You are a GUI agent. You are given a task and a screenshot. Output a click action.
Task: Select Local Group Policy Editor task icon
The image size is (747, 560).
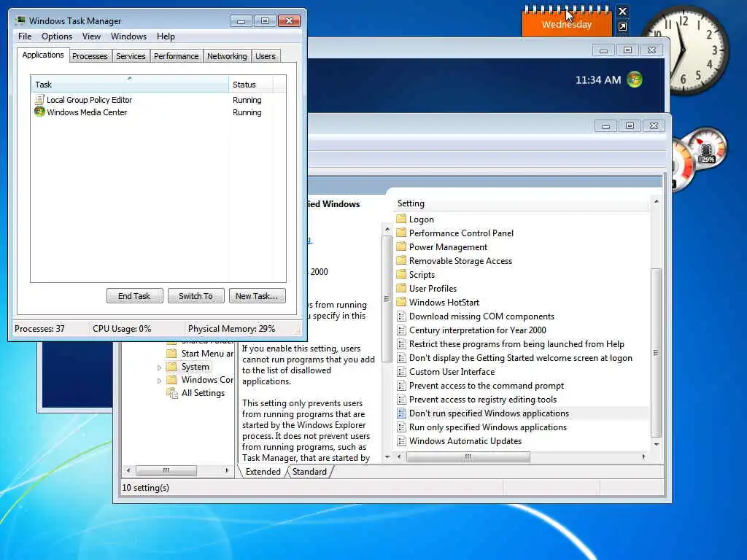pyautogui.click(x=39, y=99)
